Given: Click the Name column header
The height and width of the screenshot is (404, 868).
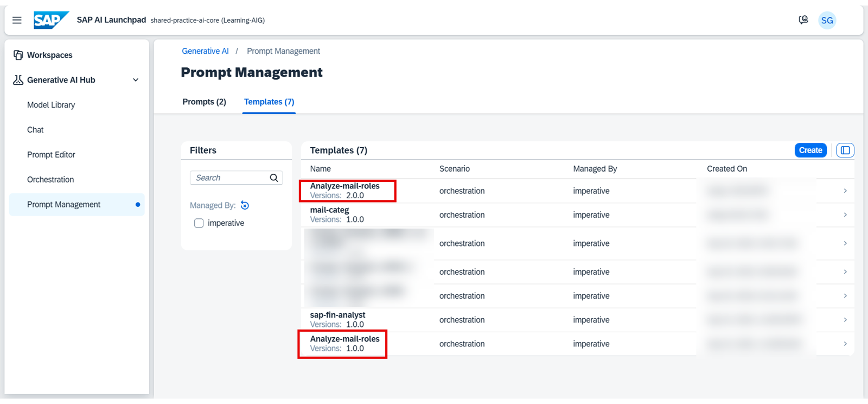Looking at the screenshot, I should click(320, 169).
